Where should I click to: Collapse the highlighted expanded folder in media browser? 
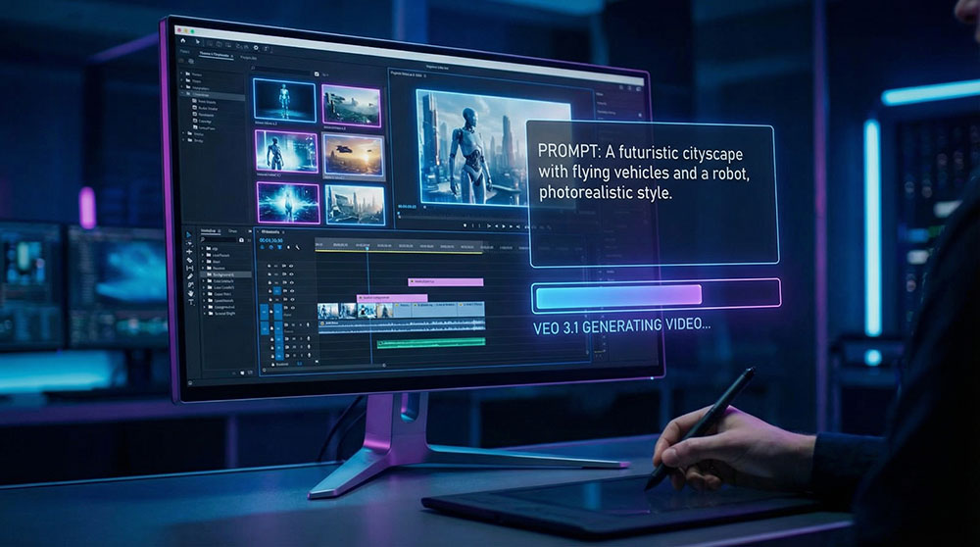(182, 93)
